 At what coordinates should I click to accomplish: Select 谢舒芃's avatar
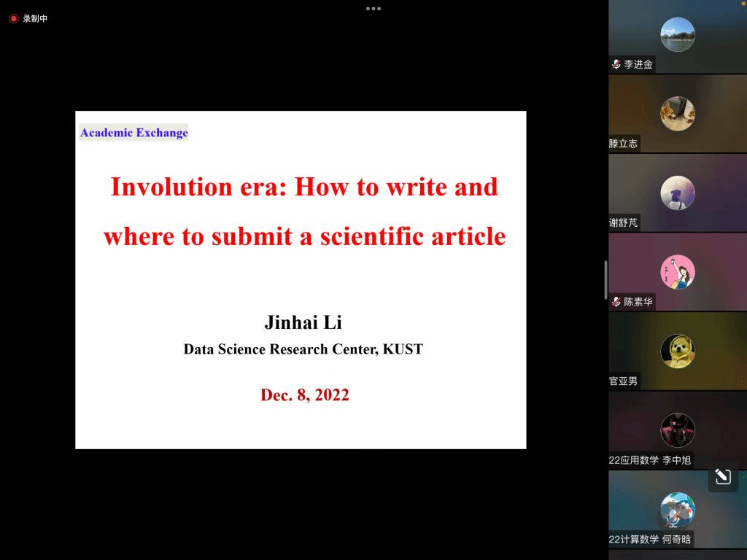(x=677, y=193)
